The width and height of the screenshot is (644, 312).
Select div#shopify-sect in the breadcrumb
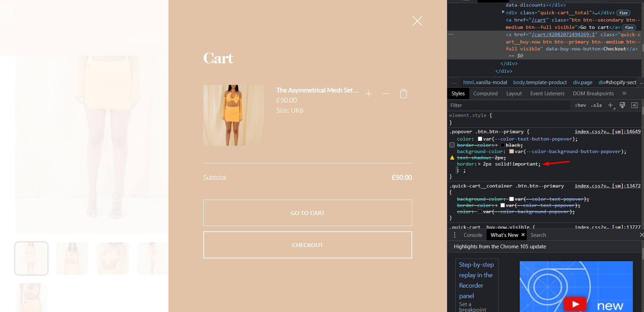click(x=617, y=82)
